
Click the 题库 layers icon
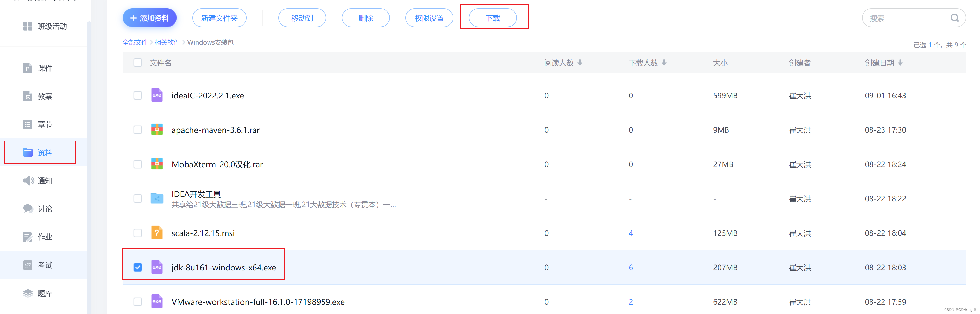[x=28, y=293]
